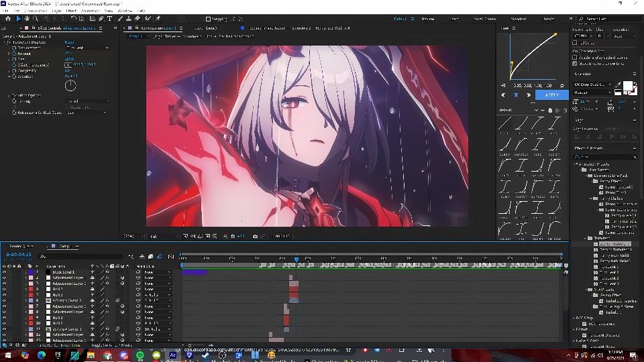Expand the Evolution Options group
Screen dimensions: 644x362
[9, 95]
